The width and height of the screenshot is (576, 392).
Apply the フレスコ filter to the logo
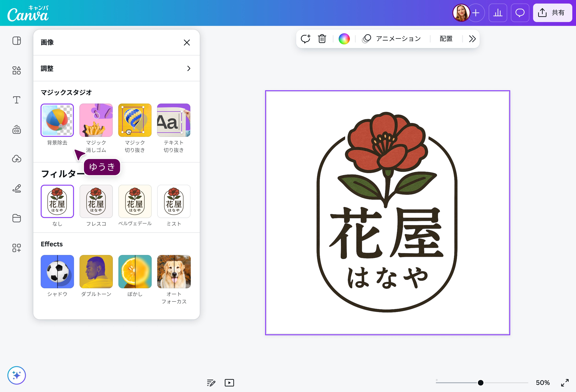click(x=96, y=201)
